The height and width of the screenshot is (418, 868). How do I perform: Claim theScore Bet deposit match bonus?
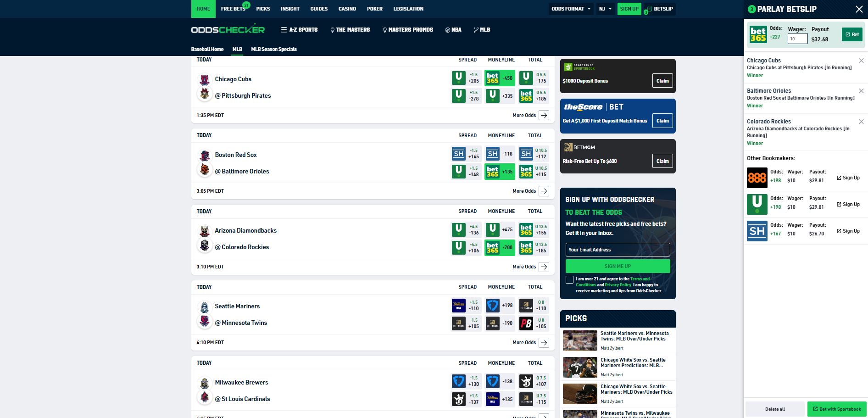pos(662,121)
